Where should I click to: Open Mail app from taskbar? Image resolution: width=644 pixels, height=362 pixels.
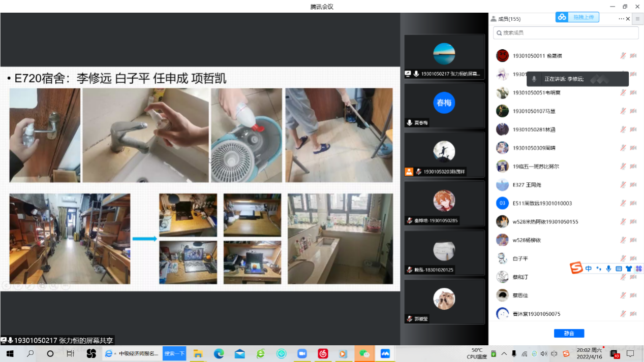point(240,353)
